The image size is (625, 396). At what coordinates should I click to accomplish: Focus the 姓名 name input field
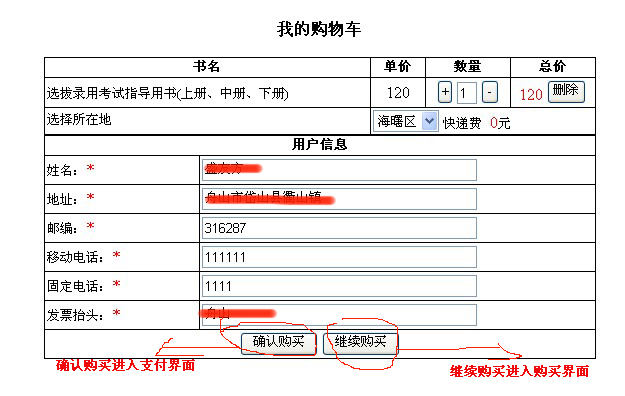point(339,170)
